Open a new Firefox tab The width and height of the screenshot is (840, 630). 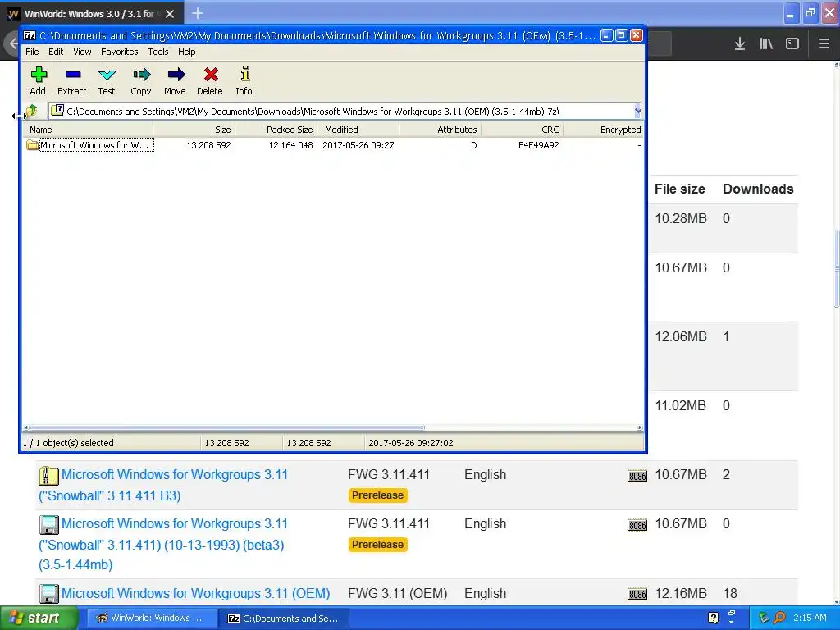tap(198, 13)
